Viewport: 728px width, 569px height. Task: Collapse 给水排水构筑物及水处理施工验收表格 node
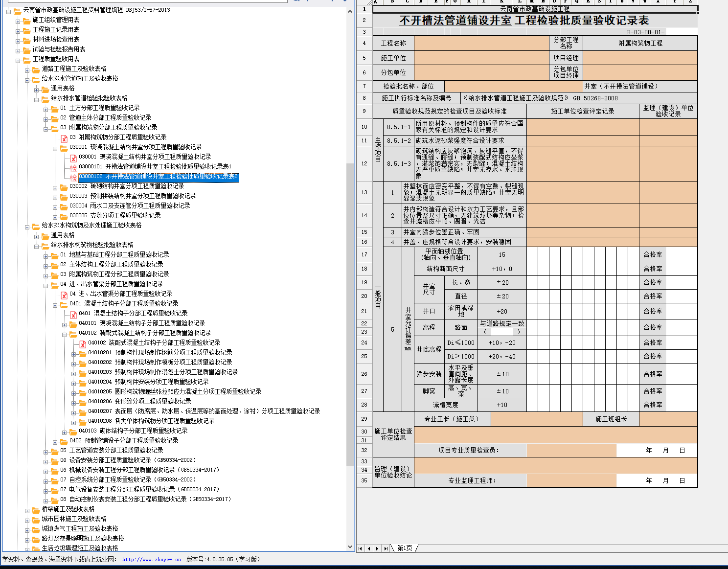click(x=27, y=227)
